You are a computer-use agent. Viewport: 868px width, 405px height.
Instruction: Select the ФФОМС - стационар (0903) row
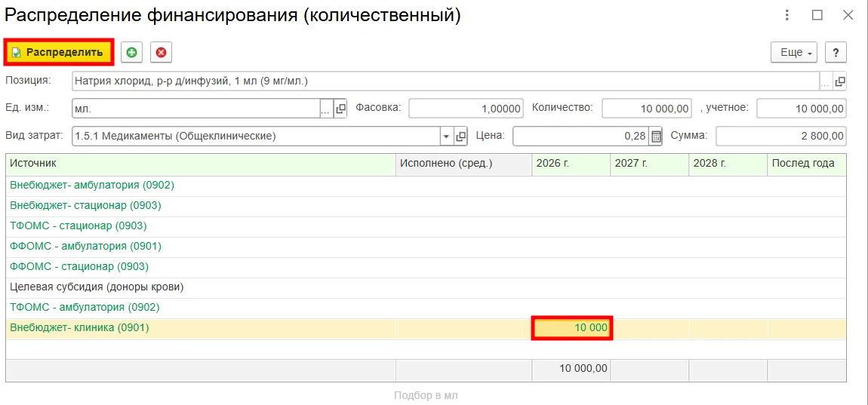coord(426,267)
